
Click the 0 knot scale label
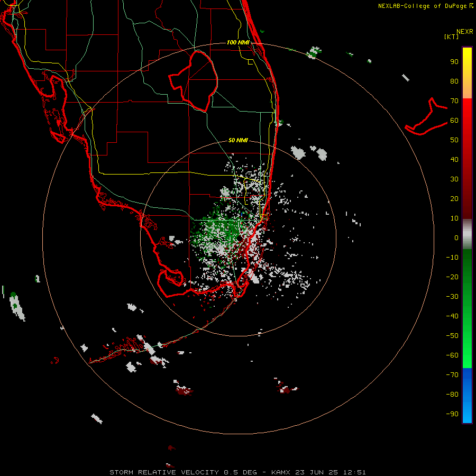click(456, 238)
